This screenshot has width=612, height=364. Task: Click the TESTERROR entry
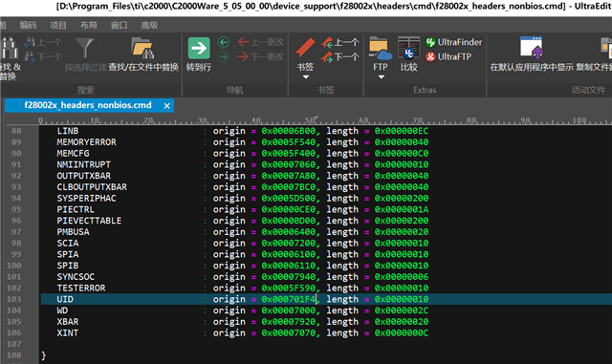(x=80, y=289)
